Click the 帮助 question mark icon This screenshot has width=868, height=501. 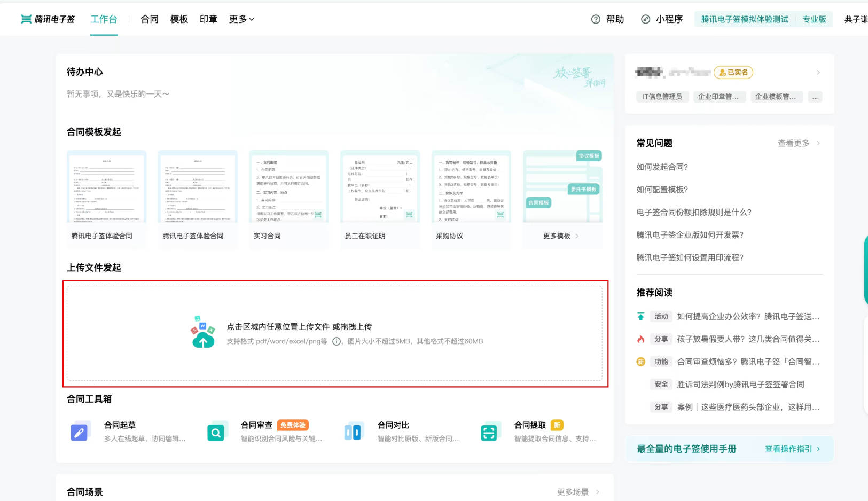coord(596,19)
